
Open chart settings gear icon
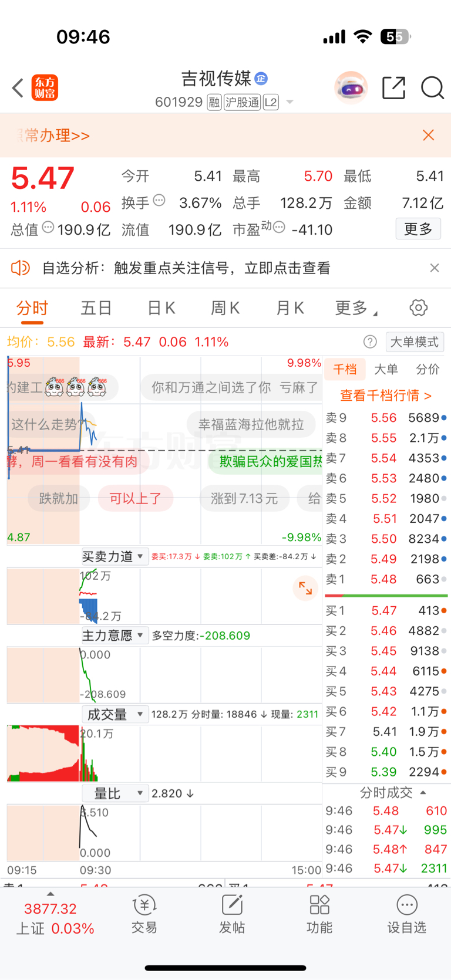(x=419, y=307)
